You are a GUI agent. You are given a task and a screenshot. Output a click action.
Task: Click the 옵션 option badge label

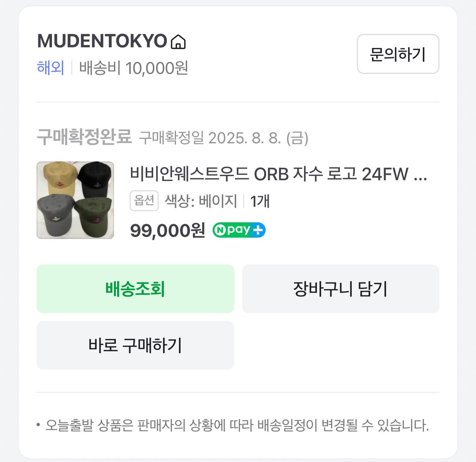click(x=144, y=201)
